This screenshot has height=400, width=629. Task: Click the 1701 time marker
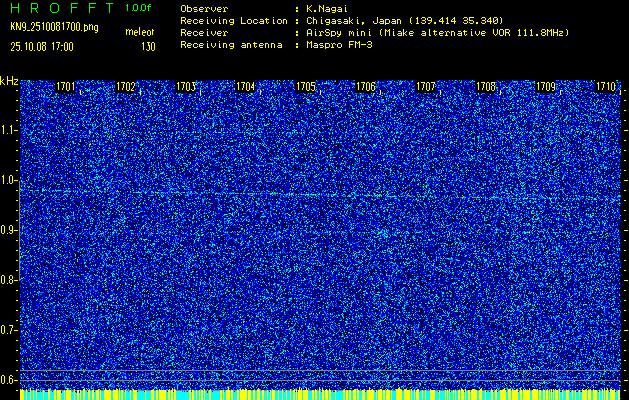[x=66, y=87]
